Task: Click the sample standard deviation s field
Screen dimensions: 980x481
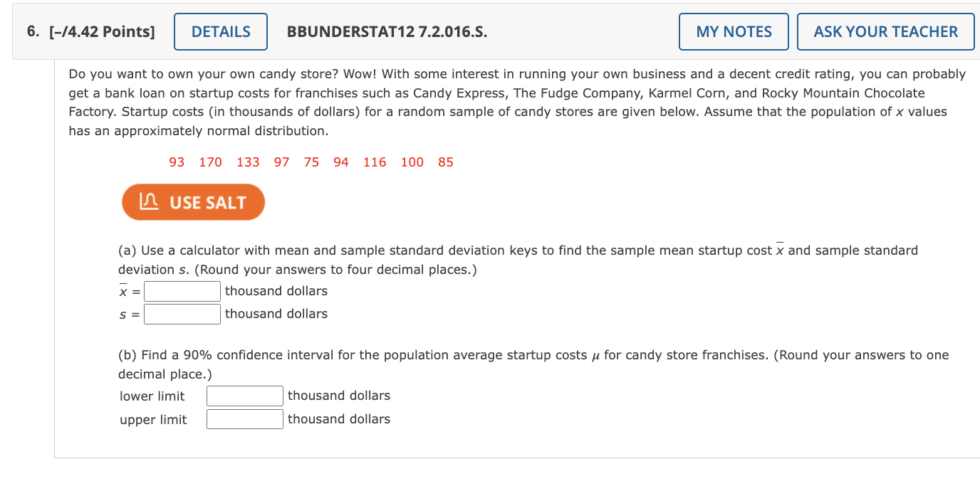Action: (182, 313)
